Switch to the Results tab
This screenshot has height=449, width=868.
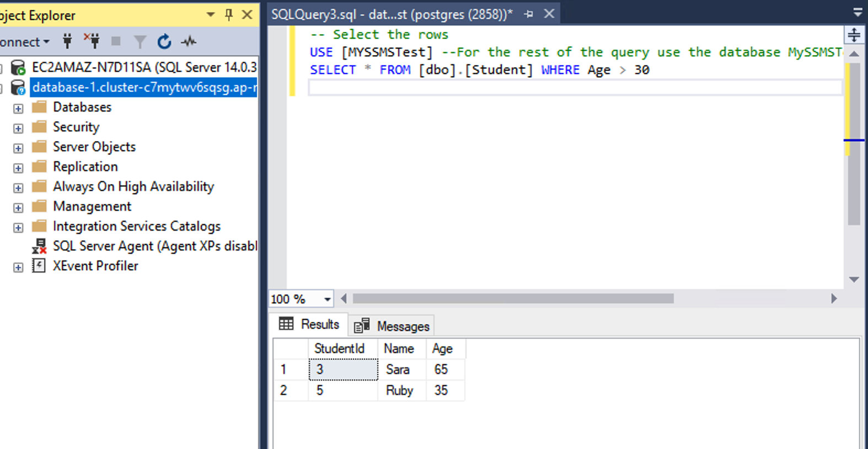pos(310,324)
